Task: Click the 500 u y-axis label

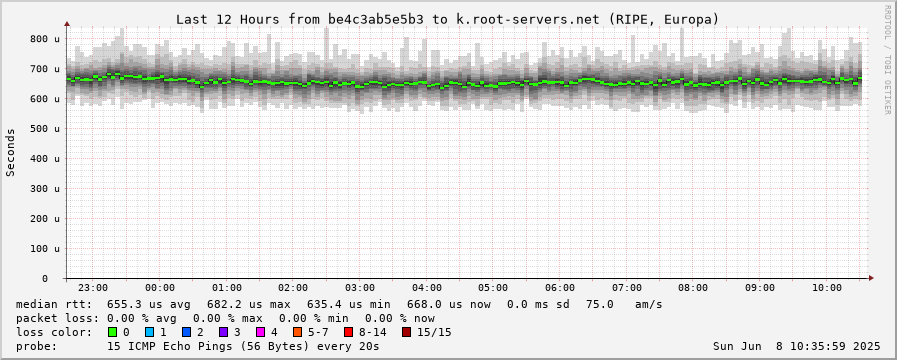Action: 45,129
